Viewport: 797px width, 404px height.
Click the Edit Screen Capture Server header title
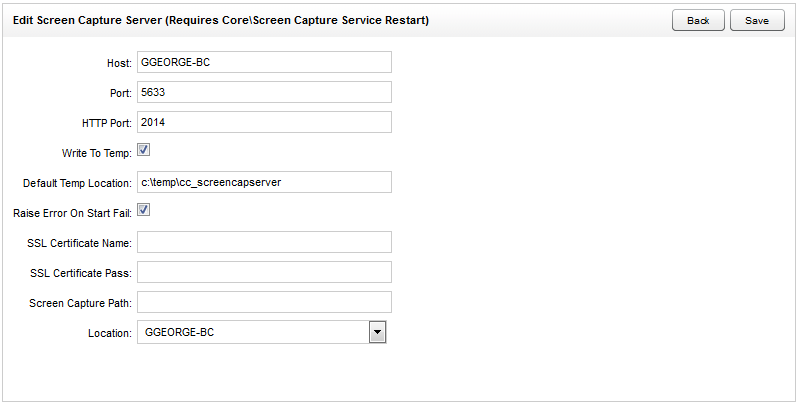(x=220, y=20)
